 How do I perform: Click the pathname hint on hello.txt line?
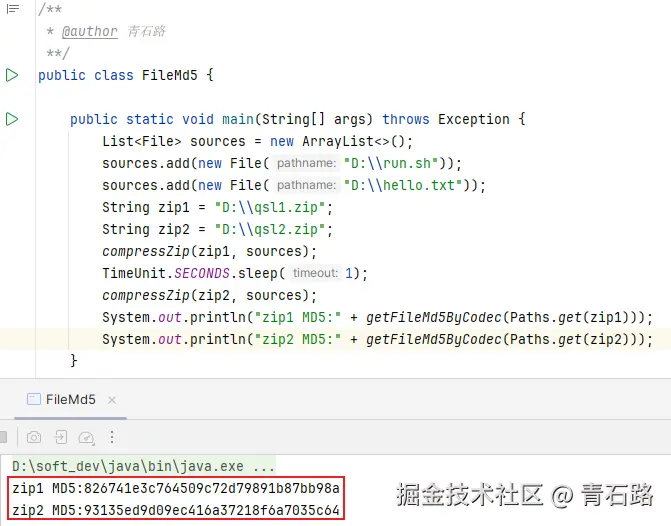tap(306, 185)
